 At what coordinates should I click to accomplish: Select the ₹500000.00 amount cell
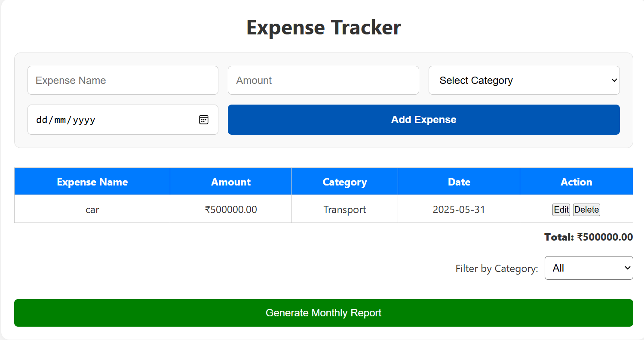[231, 210]
